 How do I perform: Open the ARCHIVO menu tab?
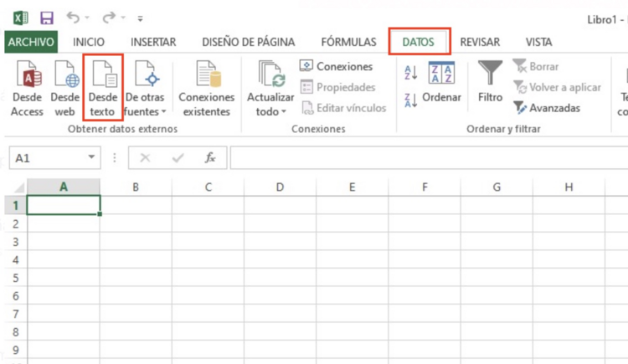point(31,42)
